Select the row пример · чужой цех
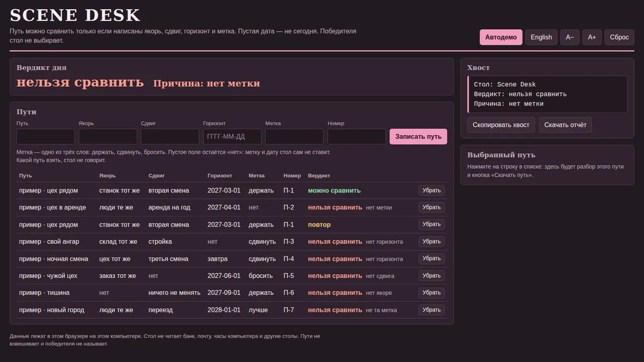The height and width of the screenshot is (362, 644). pyautogui.click(x=232, y=276)
